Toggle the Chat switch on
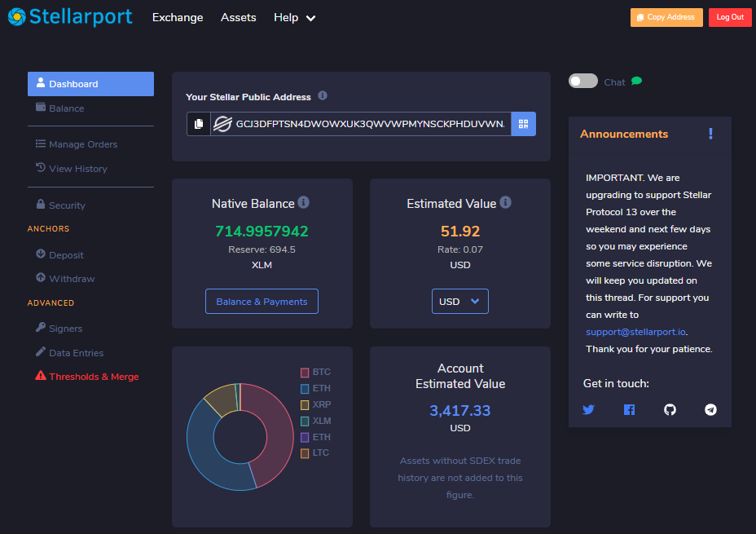This screenshot has width=756, height=534. point(583,82)
